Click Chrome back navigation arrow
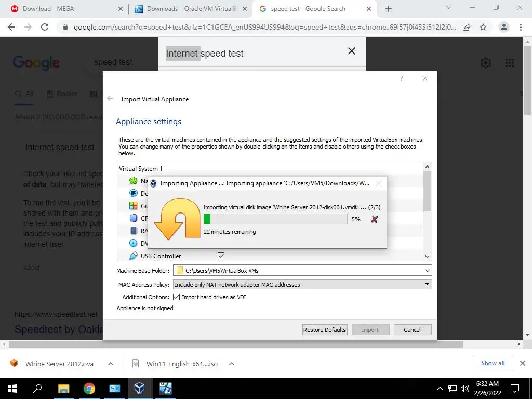This screenshot has height=399, width=532. point(11,27)
